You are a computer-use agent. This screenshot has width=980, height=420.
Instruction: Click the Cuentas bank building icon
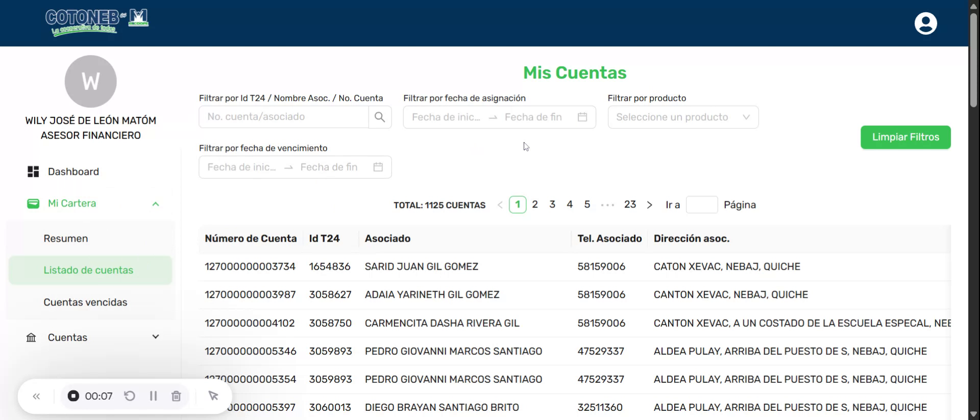pyautogui.click(x=31, y=338)
